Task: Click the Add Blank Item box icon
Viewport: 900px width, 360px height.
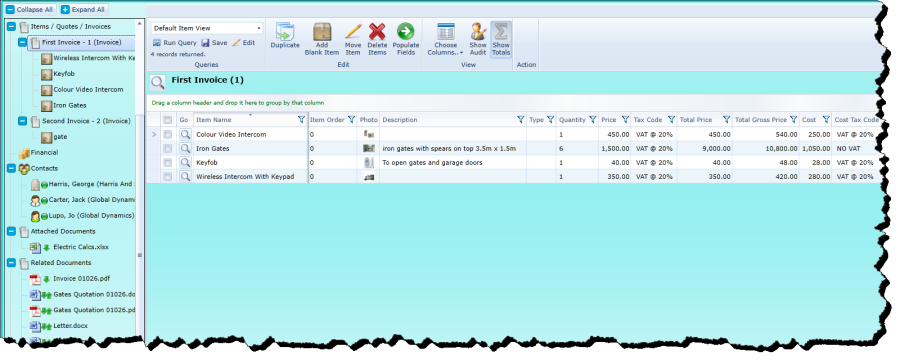Action: point(321,32)
